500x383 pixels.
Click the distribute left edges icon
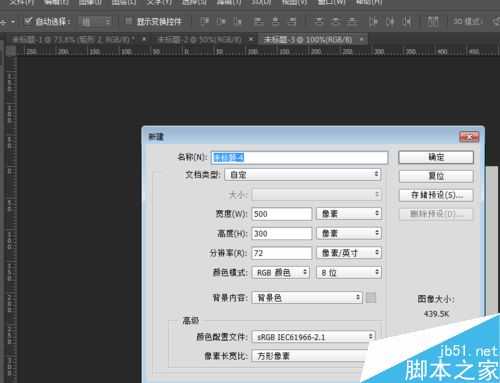(373, 21)
